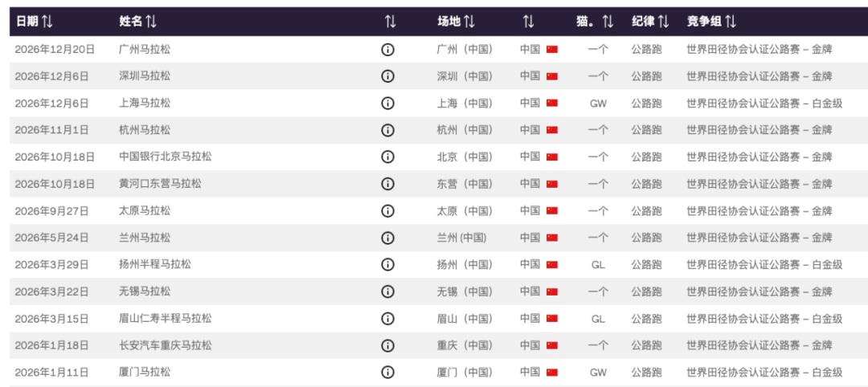Select 眉山仁寿半程马拉松 event name
The width and height of the screenshot is (868, 387).
tap(166, 319)
